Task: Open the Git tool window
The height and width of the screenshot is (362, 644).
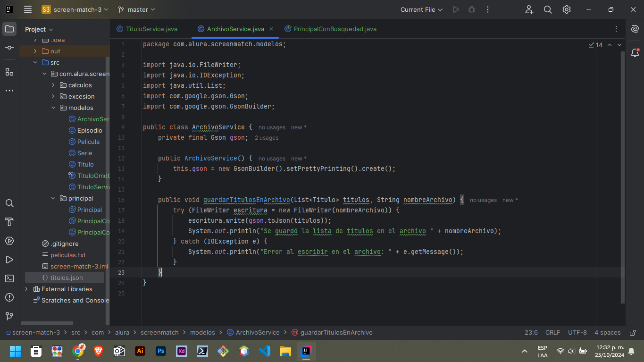Action: coord(9,316)
